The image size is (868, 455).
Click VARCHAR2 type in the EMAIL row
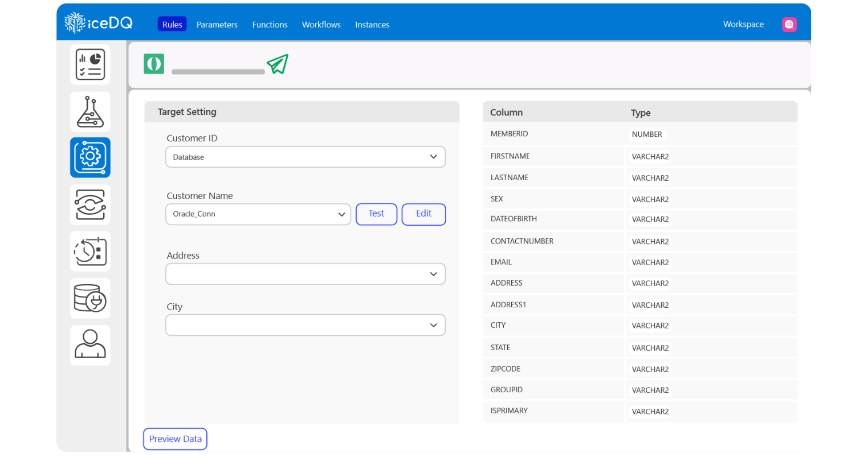pyautogui.click(x=650, y=263)
